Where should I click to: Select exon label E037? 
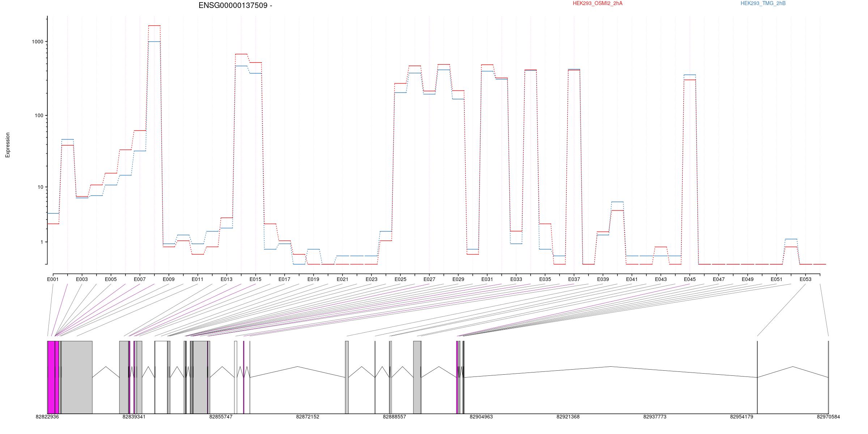(x=574, y=279)
